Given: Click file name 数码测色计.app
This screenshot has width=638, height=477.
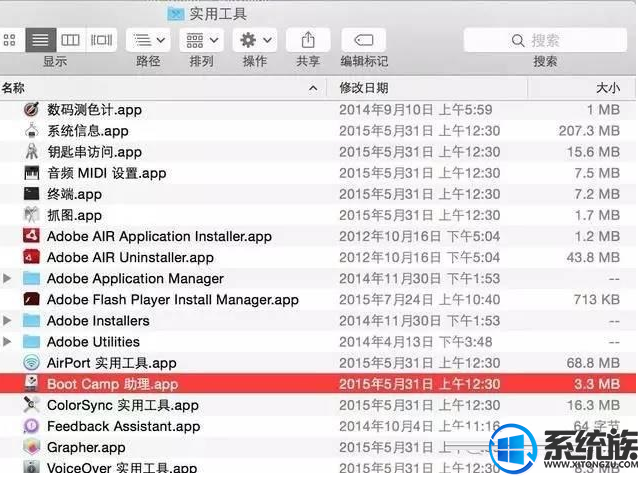Looking at the screenshot, I should (94, 109).
